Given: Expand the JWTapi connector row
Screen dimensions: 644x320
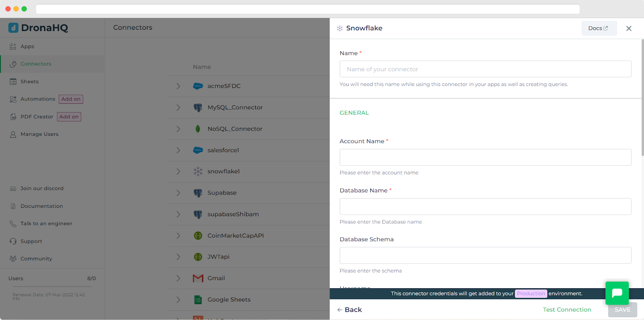Looking at the screenshot, I should (178, 257).
